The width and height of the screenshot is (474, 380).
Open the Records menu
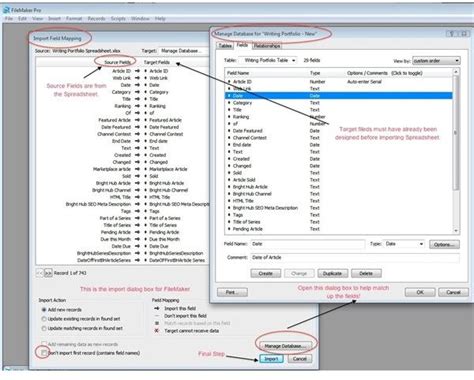[96, 19]
